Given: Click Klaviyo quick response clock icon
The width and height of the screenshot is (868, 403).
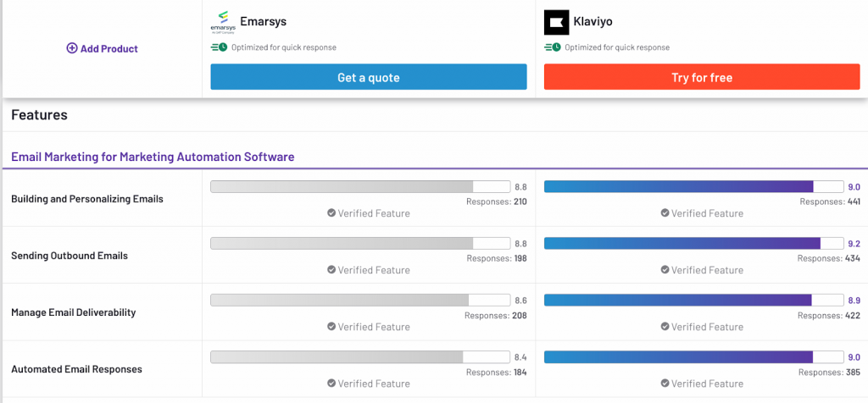Looking at the screenshot, I should 553,47.
